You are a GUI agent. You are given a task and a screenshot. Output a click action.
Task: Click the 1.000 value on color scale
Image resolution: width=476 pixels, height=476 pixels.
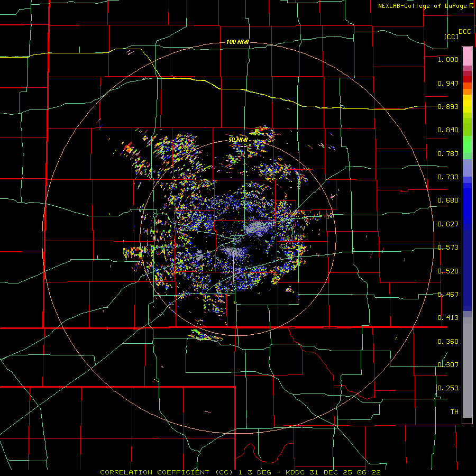pyautogui.click(x=448, y=59)
